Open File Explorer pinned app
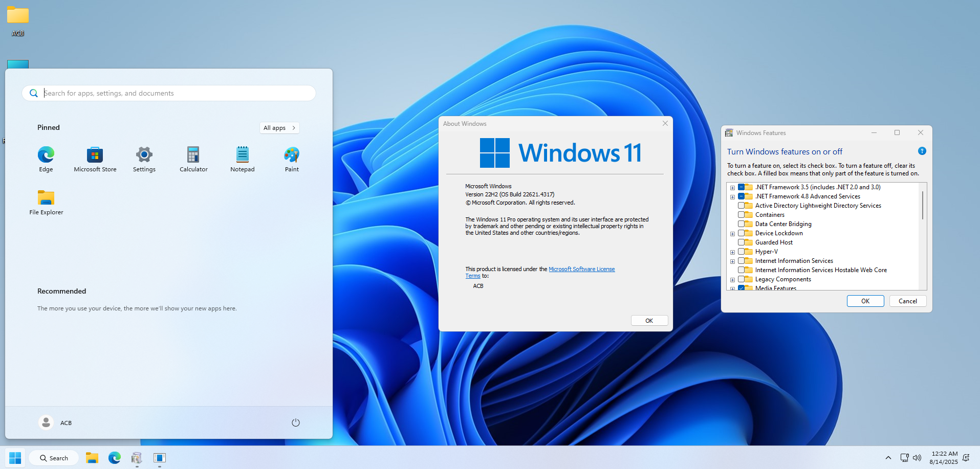980x469 pixels. pyautogui.click(x=46, y=202)
